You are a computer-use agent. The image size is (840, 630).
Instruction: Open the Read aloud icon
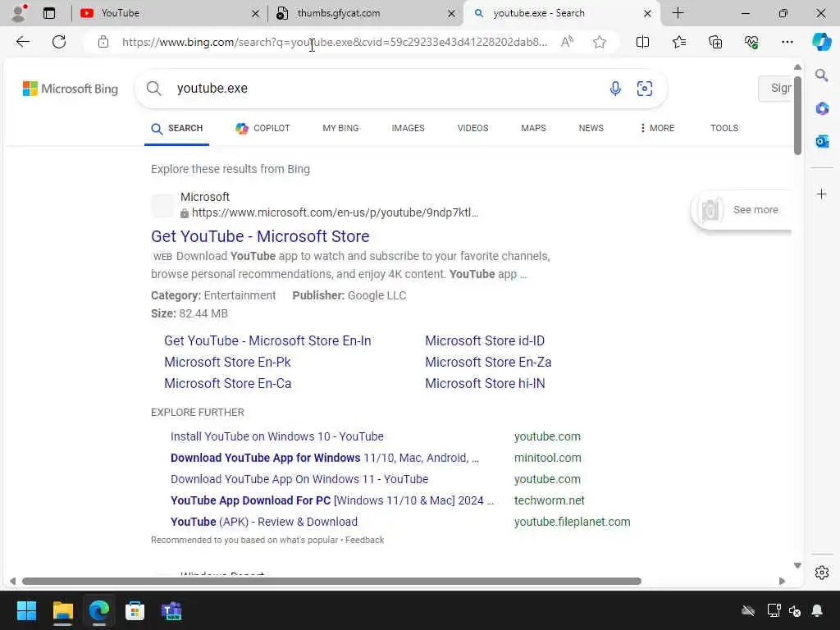click(x=567, y=42)
